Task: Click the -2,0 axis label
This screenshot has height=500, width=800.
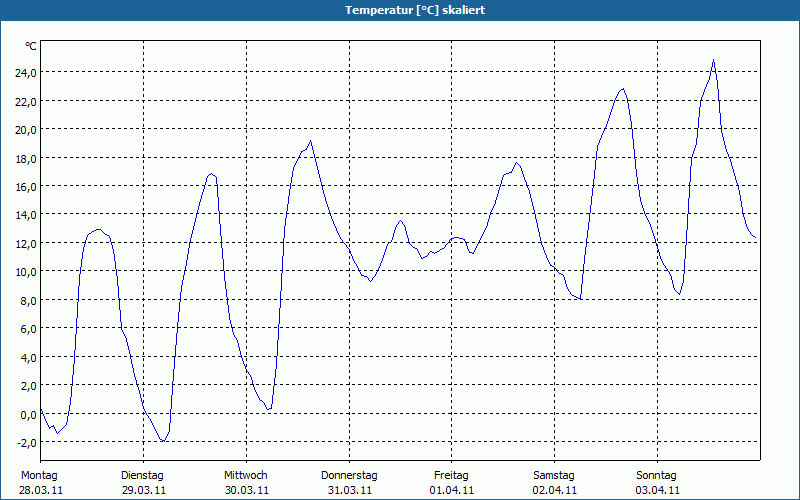Action: (x=27, y=443)
